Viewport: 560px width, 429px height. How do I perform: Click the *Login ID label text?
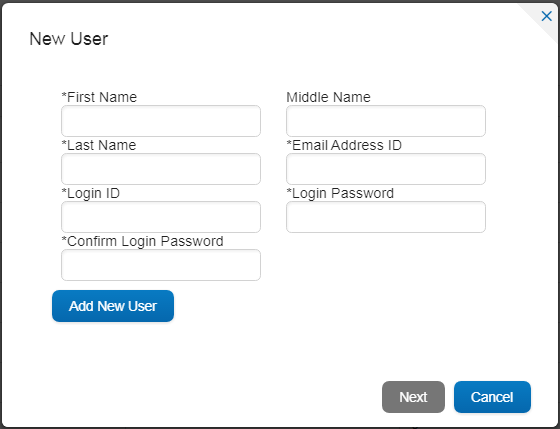[x=91, y=193]
